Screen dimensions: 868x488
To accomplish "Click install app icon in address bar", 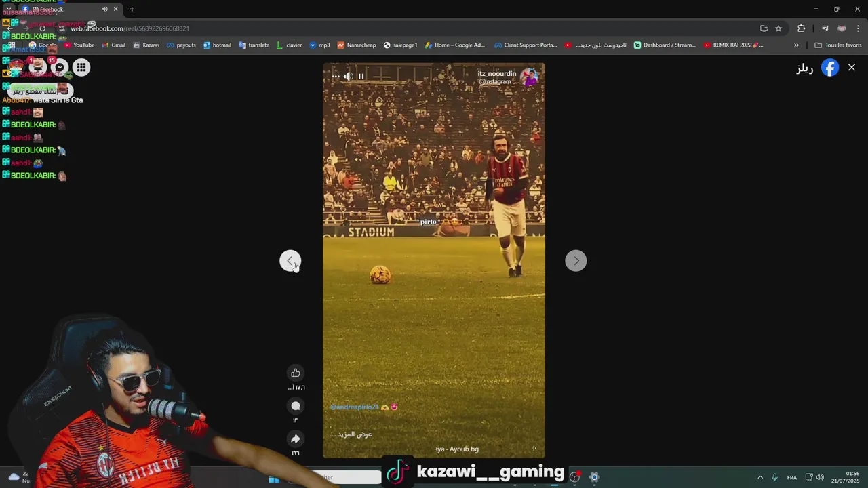I will tap(764, 28).
